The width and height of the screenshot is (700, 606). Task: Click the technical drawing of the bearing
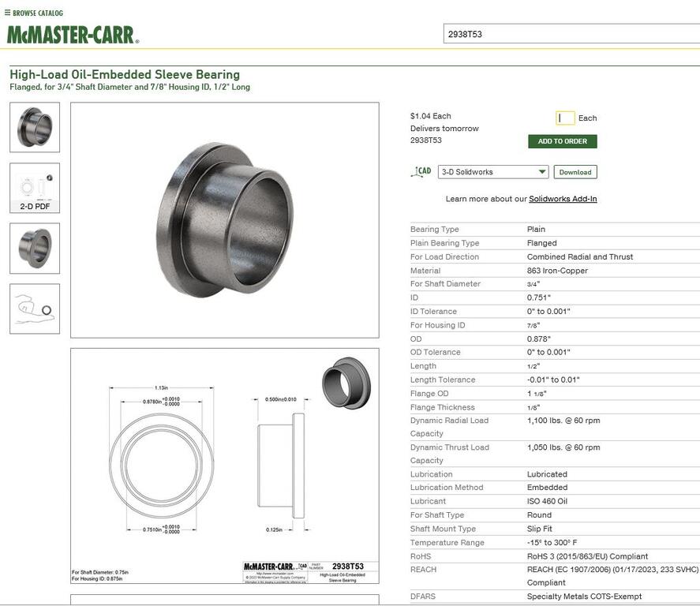click(225, 466)
